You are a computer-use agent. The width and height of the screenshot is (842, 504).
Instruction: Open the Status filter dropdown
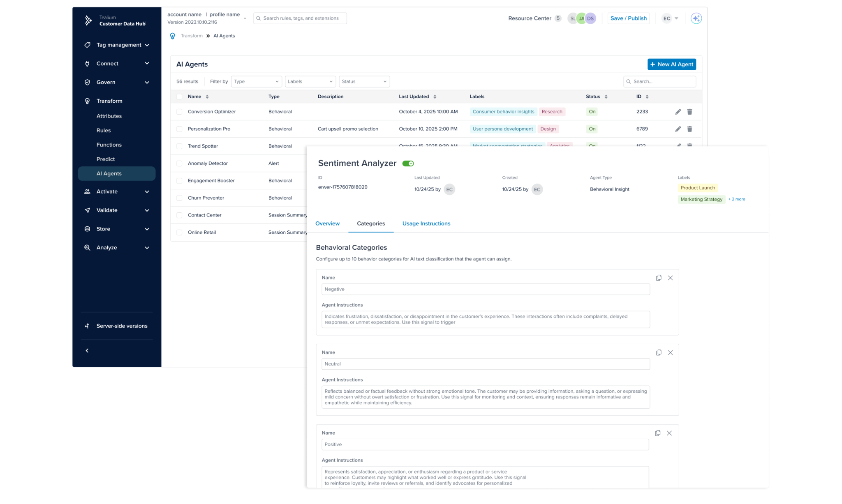[364, 82]
